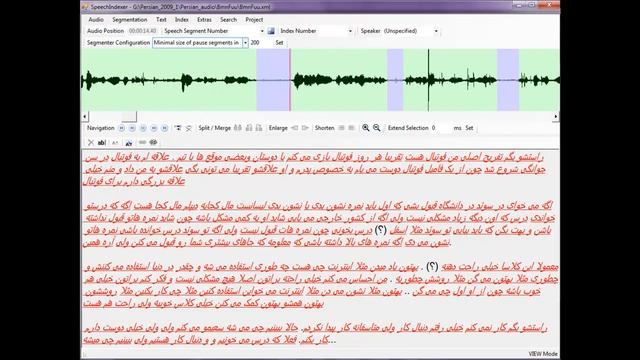Open the Audio menu
The width and height of the screenshot is (640, 360).
click(x=96, y=20)
